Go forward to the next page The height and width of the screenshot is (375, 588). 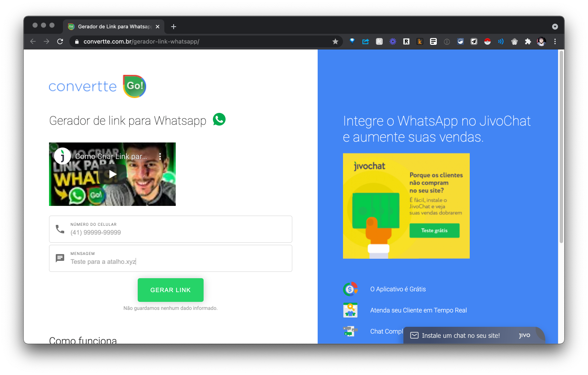click(x=46, y=41)
